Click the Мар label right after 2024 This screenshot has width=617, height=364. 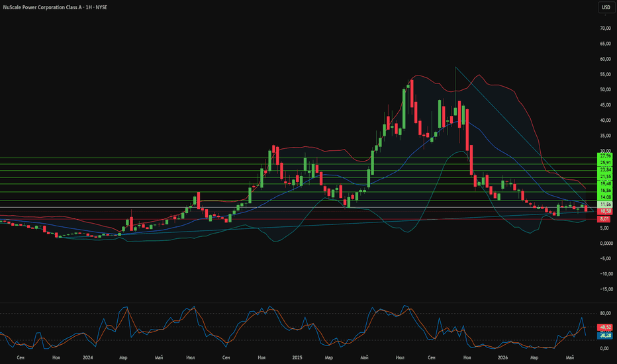pos(123,357)
